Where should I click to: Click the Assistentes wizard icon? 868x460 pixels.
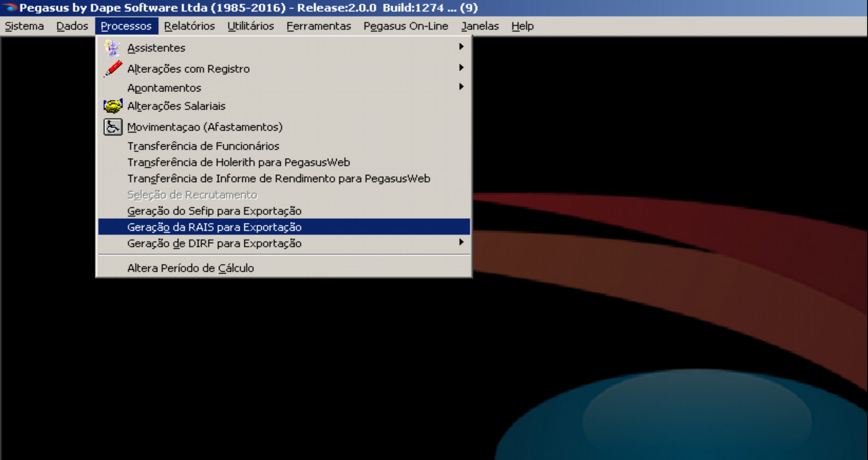point(112,48)
